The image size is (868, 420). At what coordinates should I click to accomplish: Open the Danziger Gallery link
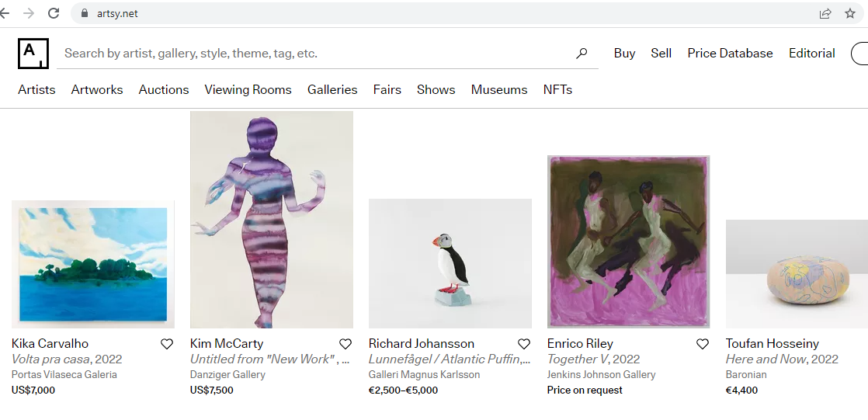[227, 375]
